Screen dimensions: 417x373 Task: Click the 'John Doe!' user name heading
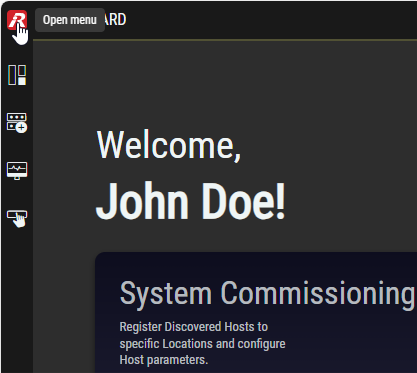(x=191, y=201)
